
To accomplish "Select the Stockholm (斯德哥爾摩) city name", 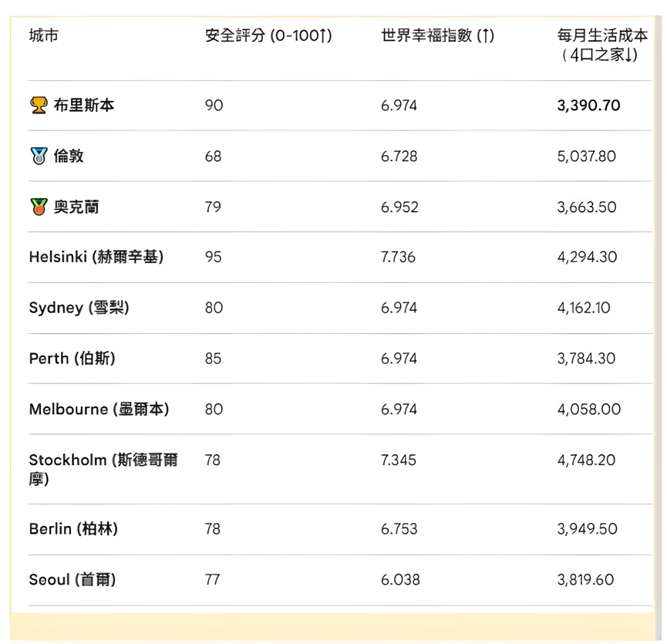I will [103, 469].
